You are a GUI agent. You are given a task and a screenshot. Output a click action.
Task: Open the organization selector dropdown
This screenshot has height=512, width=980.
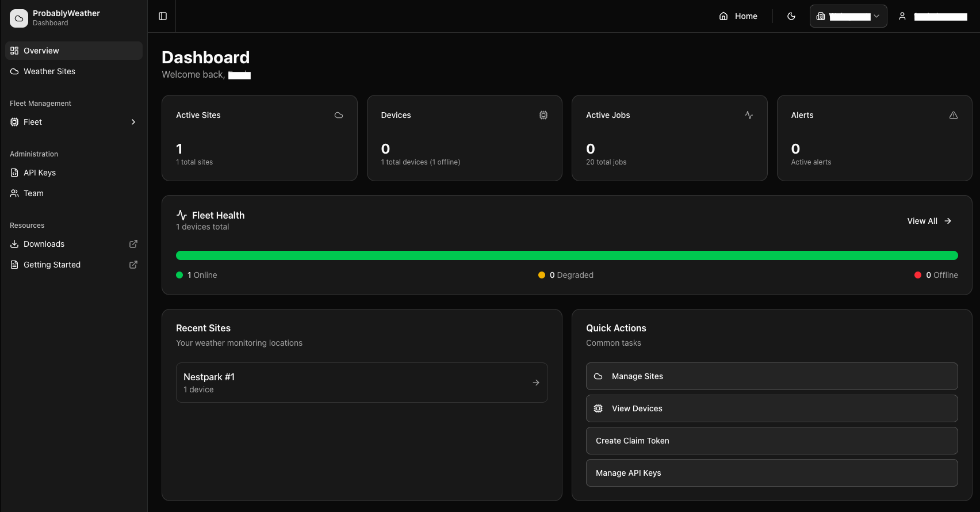848,16
